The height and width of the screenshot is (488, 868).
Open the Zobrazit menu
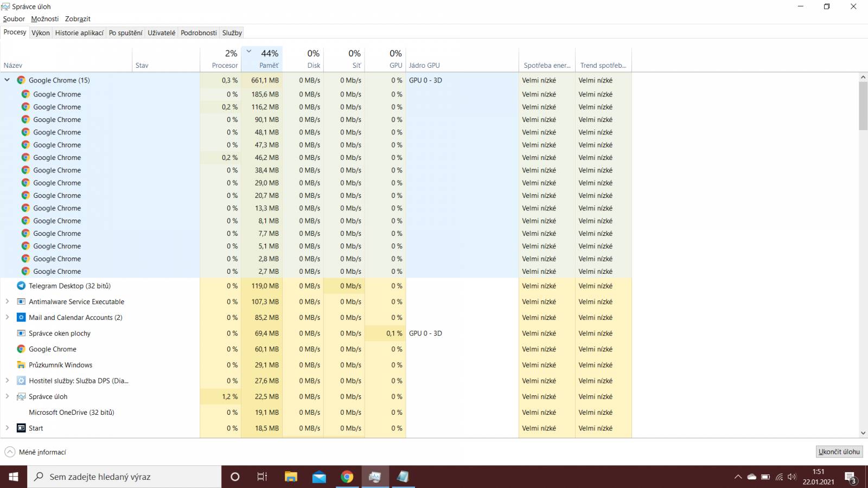[78, 19]
